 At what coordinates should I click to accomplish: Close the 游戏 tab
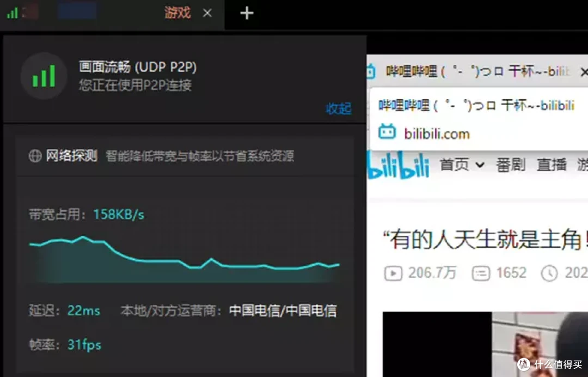pos(207,13)
